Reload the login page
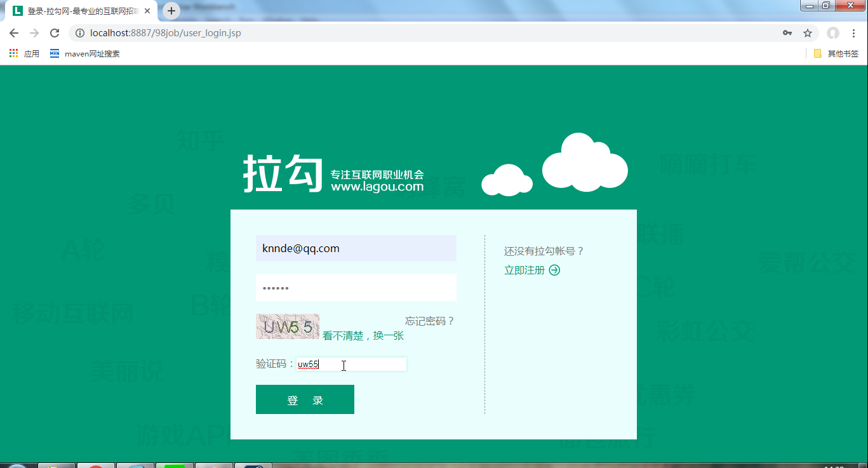The height and width of the screenshot is (468, 868). (x=55, y=33)
